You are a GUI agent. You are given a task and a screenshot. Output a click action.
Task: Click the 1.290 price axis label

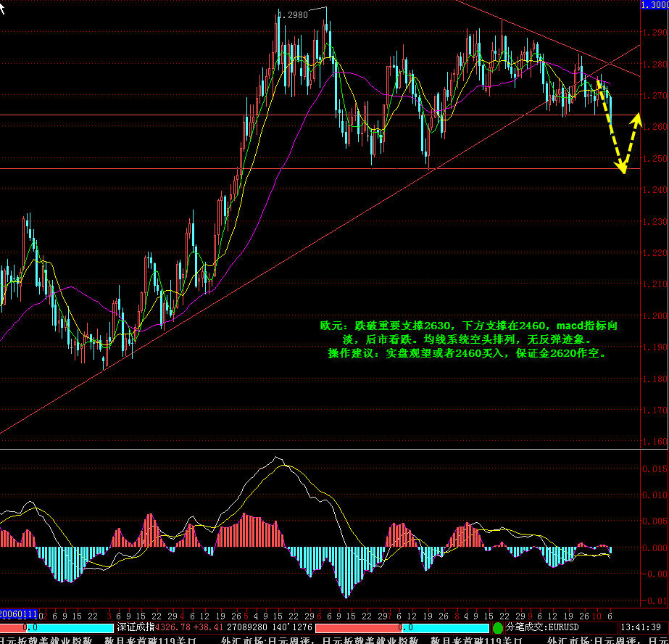655,33
